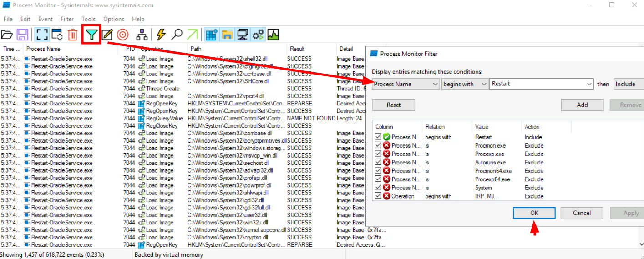Open the Find magnifier tool
This screenshot has height=259, width=644.
pyautogui.click(x=177, y=35)
